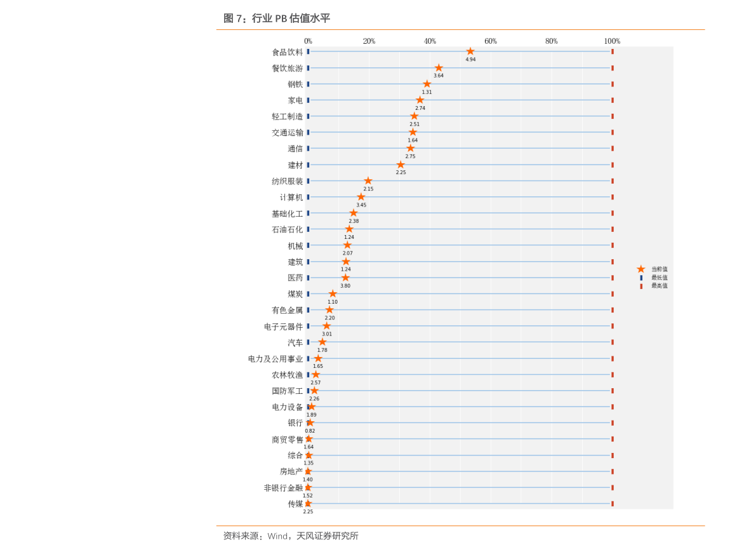Screen dimensions: 756x554
Task: Select the 银行 category label
Action: [295, 423]
